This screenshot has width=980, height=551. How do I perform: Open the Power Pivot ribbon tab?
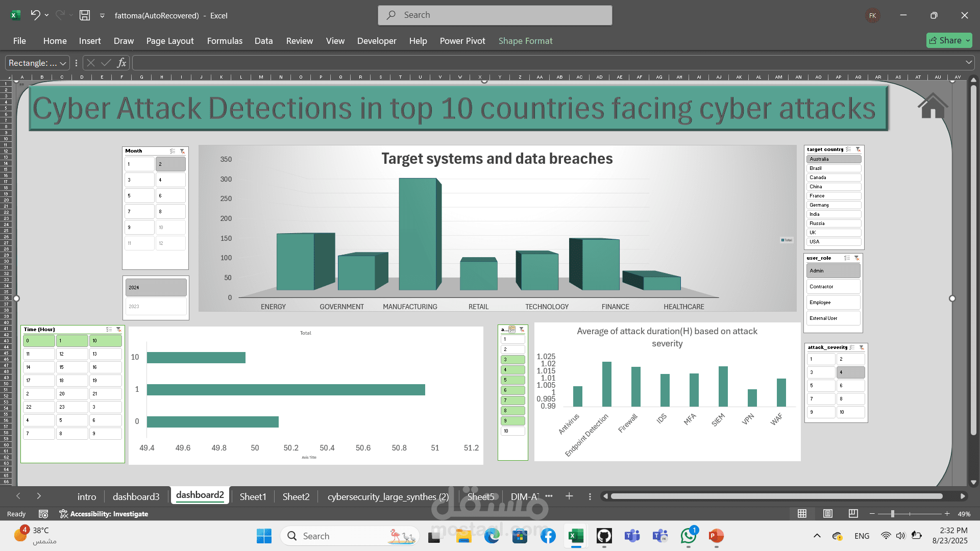pyautogui.click(x=462, y=41)
